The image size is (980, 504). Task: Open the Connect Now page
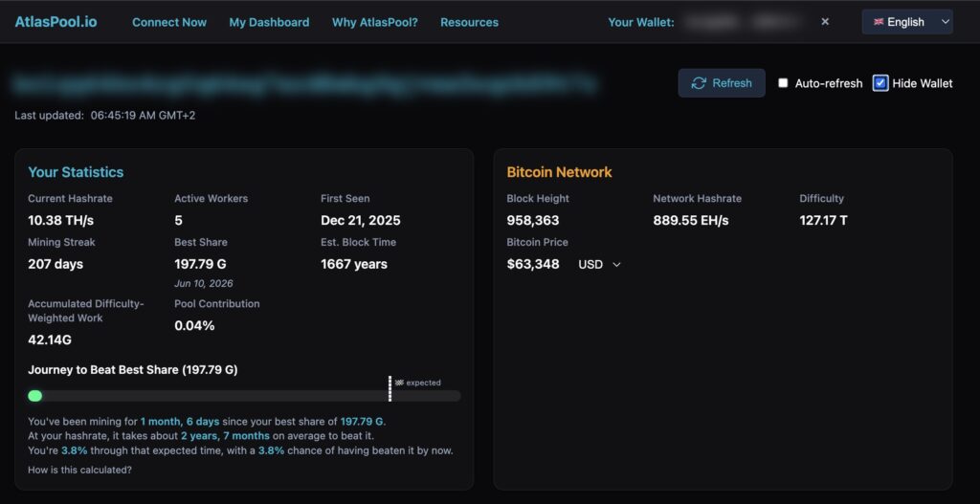point(169,22)
